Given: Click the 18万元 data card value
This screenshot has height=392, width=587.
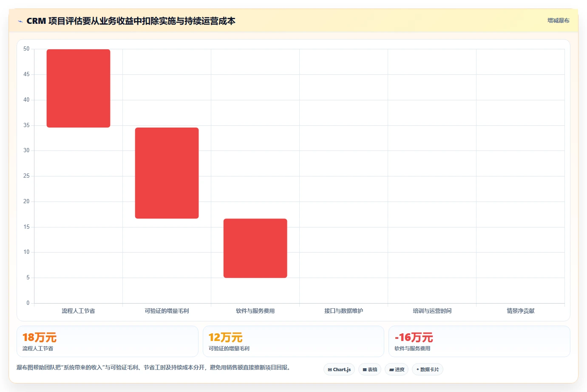Looking at the screenshot, I should (40, 338).
